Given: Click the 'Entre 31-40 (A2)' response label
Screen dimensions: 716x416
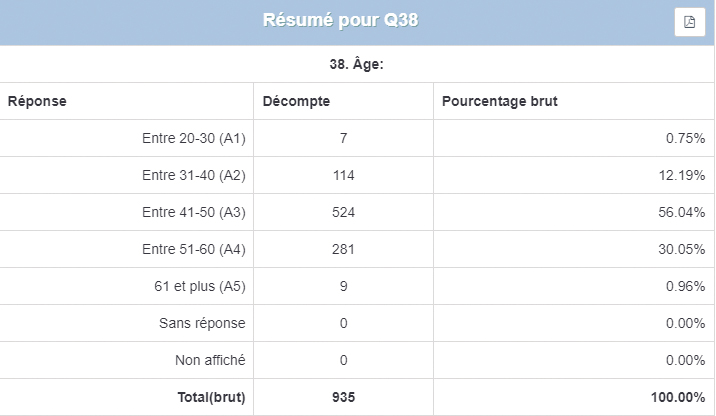Looking at the screenshot, I should pyautogui.click(x=194, y=175).
